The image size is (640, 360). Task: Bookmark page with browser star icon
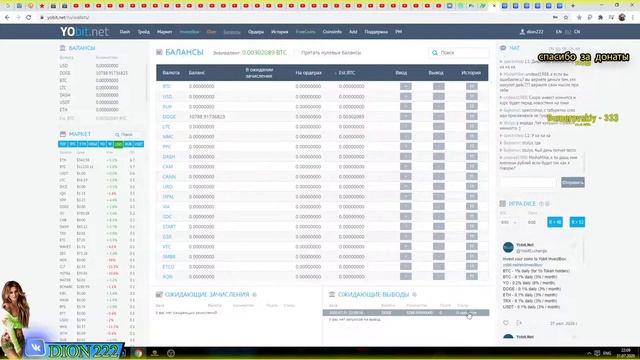[566, 18]
